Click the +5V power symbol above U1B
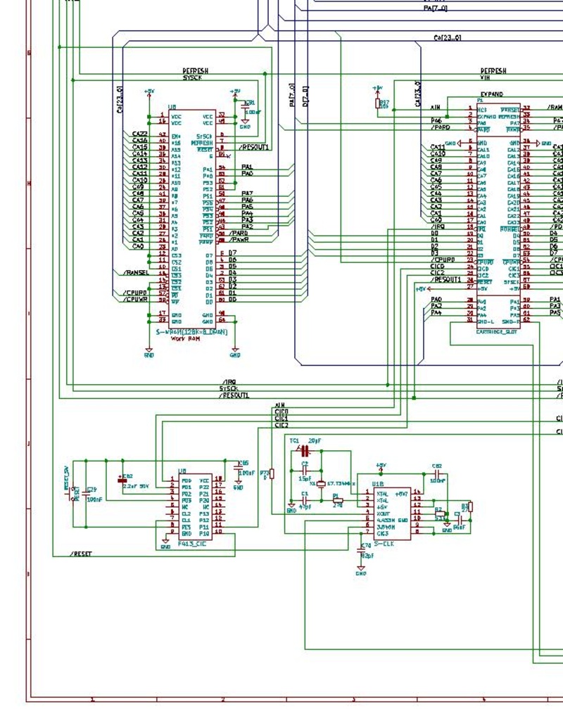The width and height of the screenshot is (563, 728). click(379, 465)
